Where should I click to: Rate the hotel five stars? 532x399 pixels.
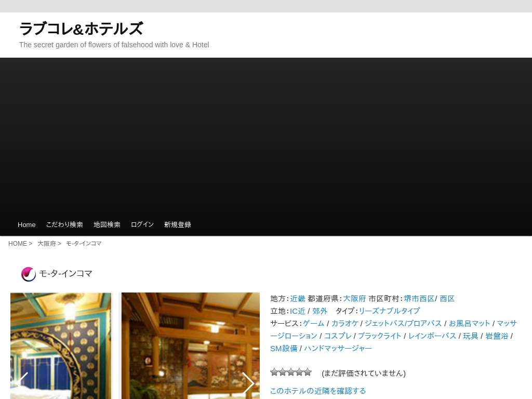point(308,373)
